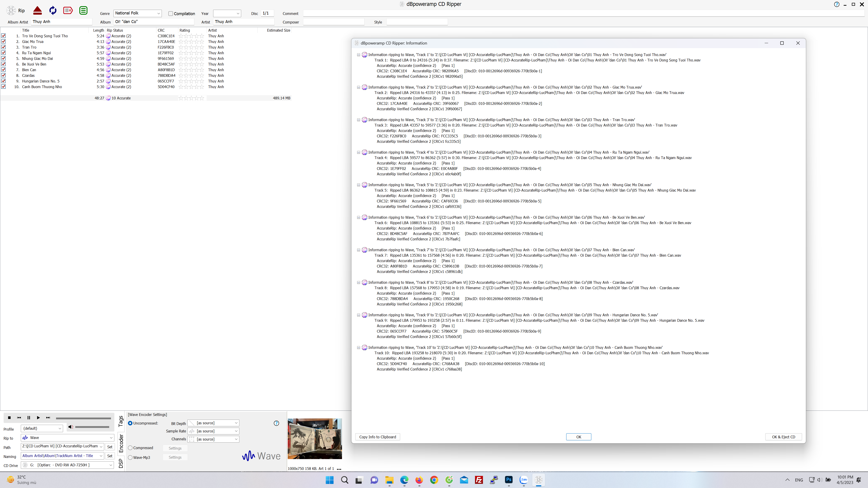Open the Sample Rate dropdown
Screen dimensions: 868x488
pyautogui.click(x=213, y=431)
